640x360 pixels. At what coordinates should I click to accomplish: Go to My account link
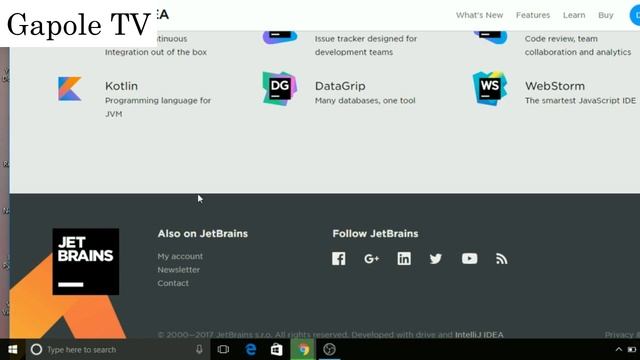click(180, 256)
